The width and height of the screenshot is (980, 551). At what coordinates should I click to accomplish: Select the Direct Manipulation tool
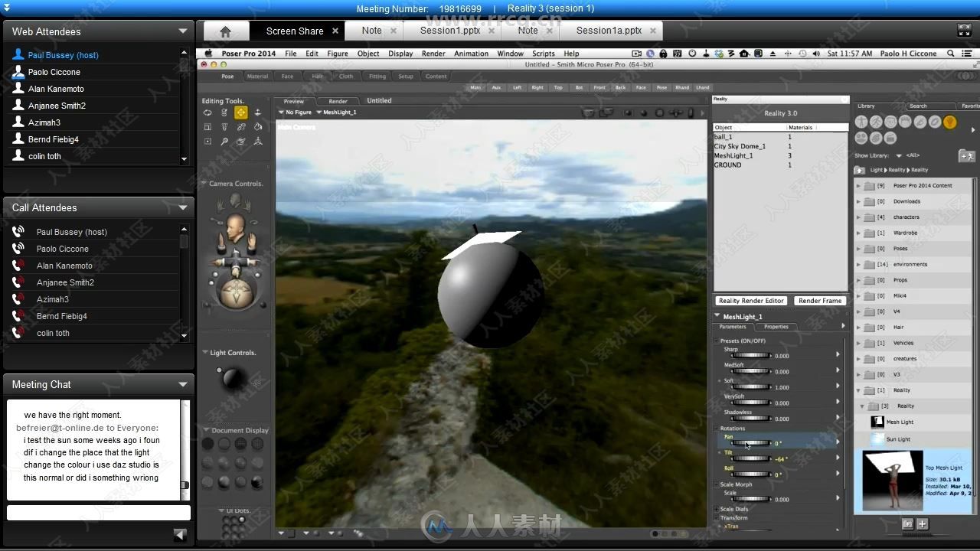pyautogui.click(x=258, y=142)
